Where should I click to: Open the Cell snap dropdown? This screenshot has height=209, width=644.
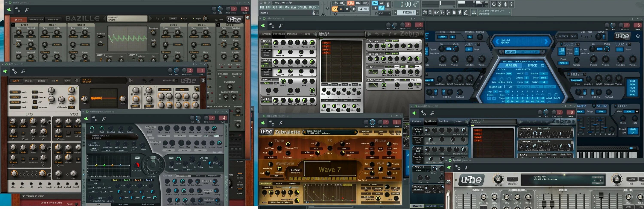click(x=385, y=13)
